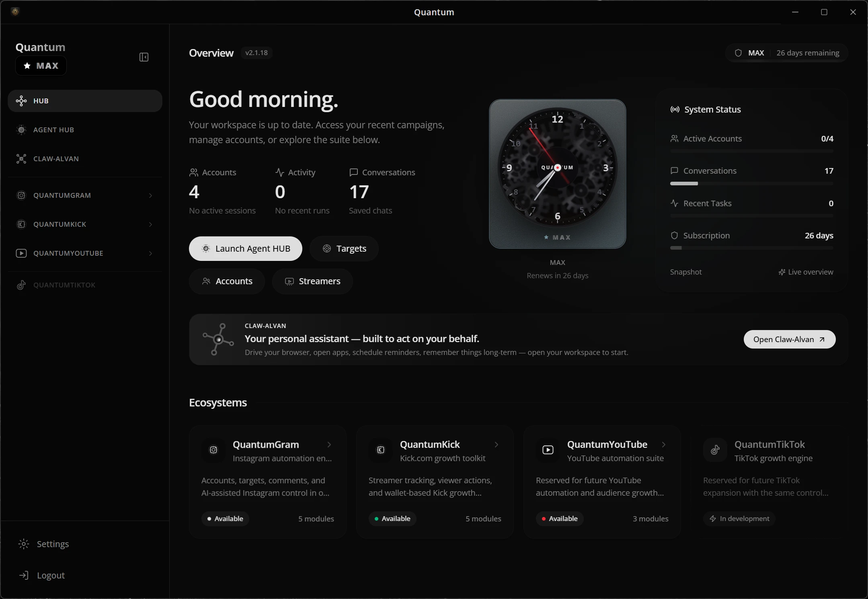
Task: Click the QuantumKick card K icon
Action: click(381, 450)
